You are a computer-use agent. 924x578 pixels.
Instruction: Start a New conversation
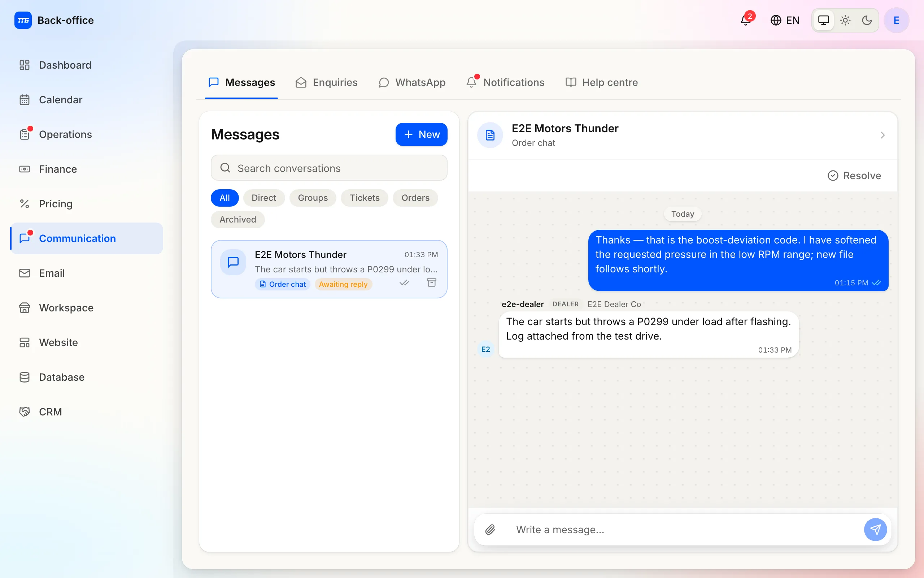421,134
